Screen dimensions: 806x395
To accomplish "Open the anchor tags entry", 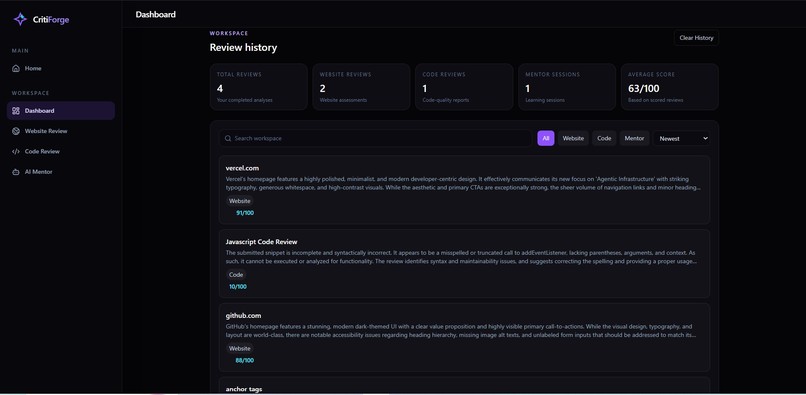I will (x=464, y=386).
